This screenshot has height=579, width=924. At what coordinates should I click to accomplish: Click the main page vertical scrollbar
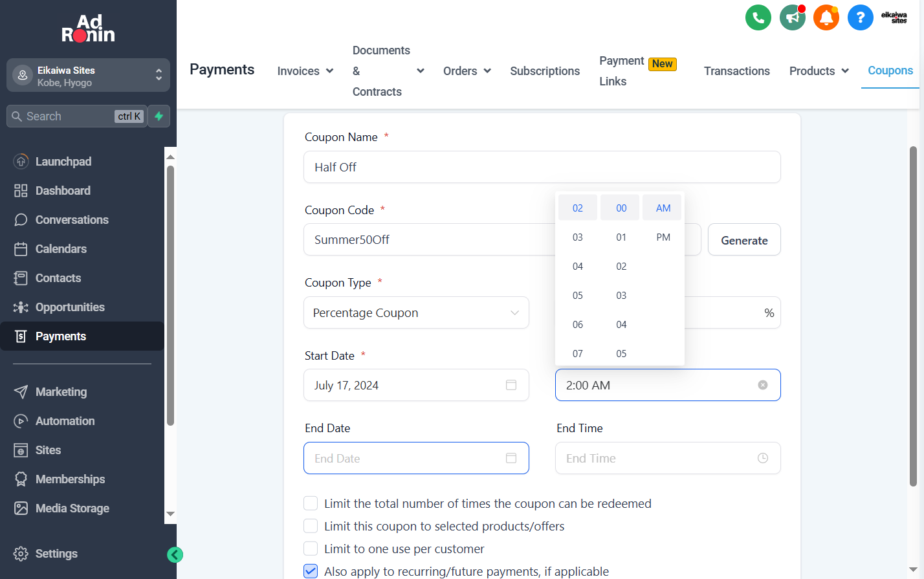pos(914,317)
